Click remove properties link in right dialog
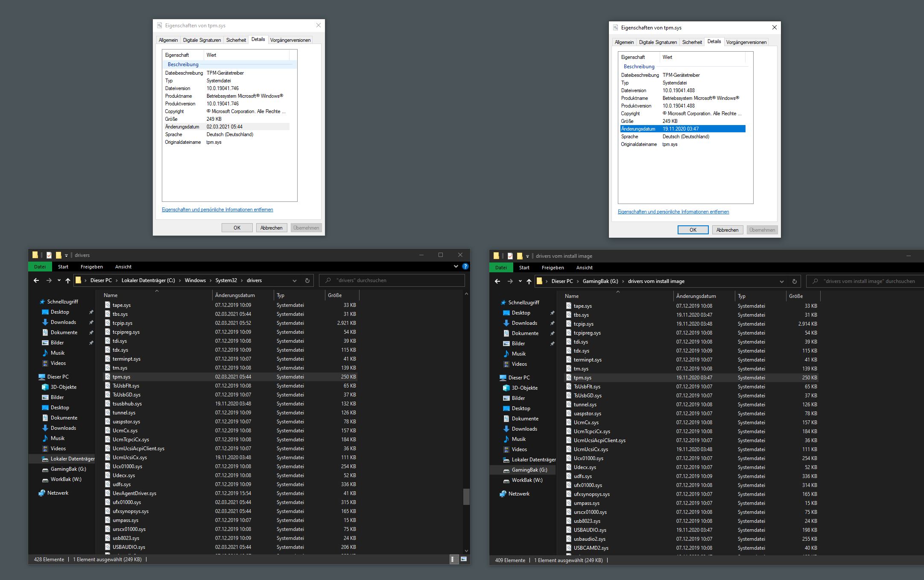The image size is (924, 580). (673, 212)
